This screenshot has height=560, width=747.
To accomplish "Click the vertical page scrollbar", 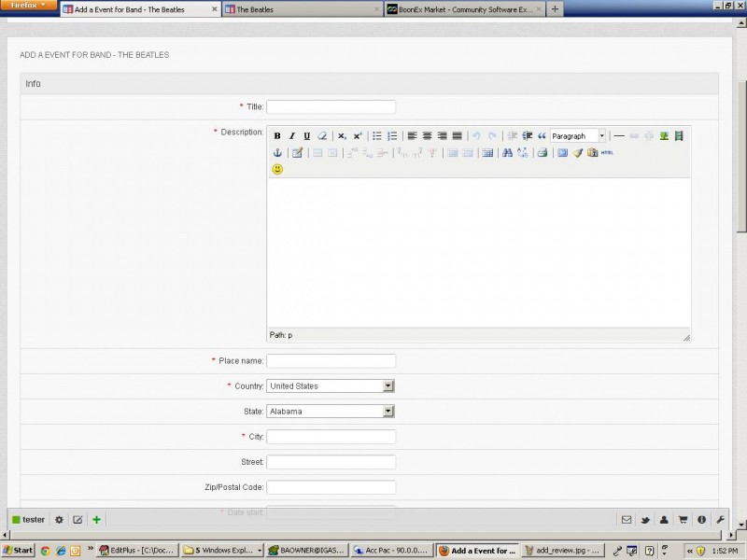I will 741,156.
